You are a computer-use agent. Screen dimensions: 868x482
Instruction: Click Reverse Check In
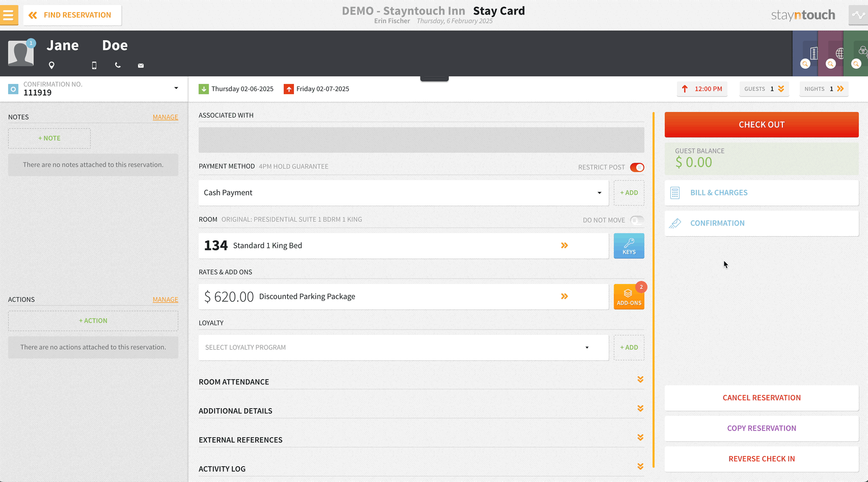point(762,459)
